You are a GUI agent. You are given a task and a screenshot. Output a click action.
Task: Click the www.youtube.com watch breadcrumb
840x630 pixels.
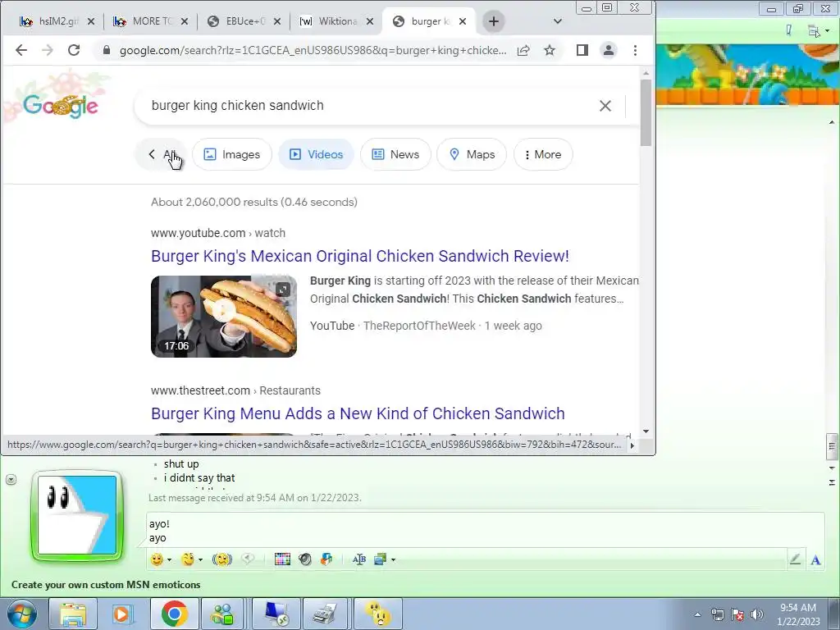pos(218,233)
